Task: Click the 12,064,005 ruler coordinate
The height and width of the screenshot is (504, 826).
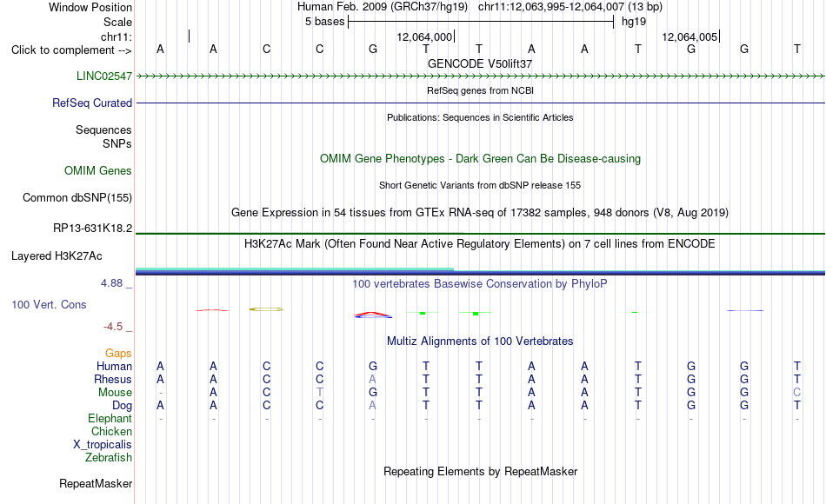Action: (x=689, y=36)
